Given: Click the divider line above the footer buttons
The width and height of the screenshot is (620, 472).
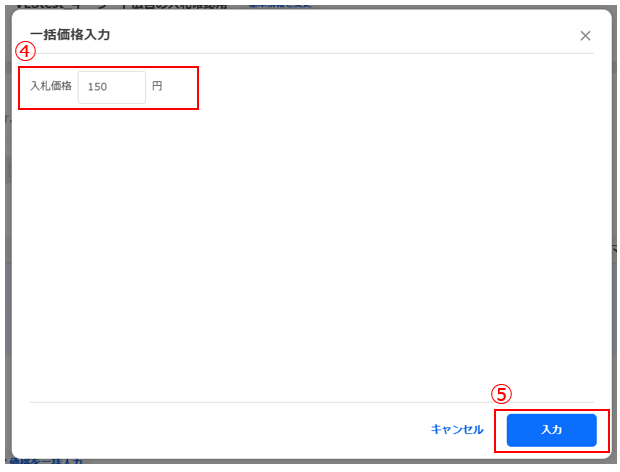Looking at the screenshot, I should (312, 402).
